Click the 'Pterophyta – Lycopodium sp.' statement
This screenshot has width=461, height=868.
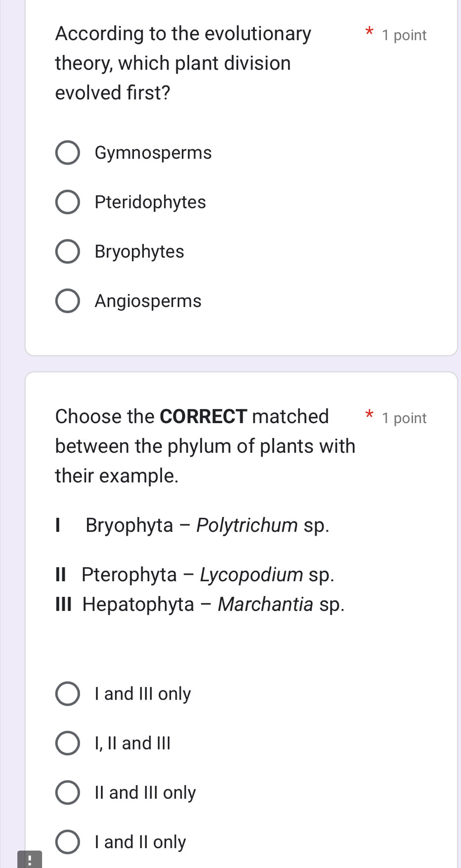point(208,574)
